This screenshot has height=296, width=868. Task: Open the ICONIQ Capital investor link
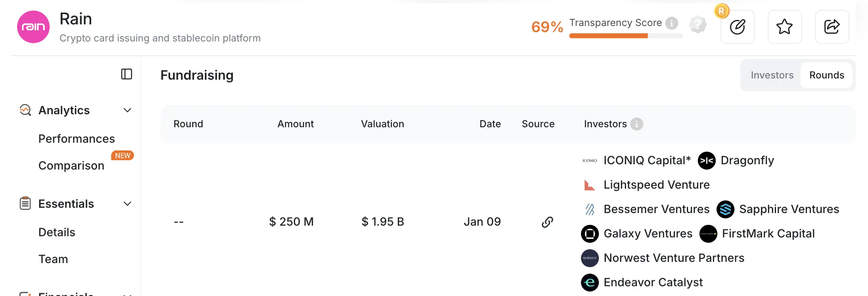click(x=647, y=161)
